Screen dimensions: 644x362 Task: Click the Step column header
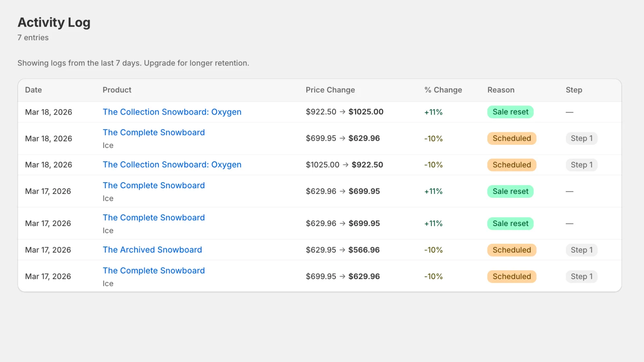pos(574,90)
